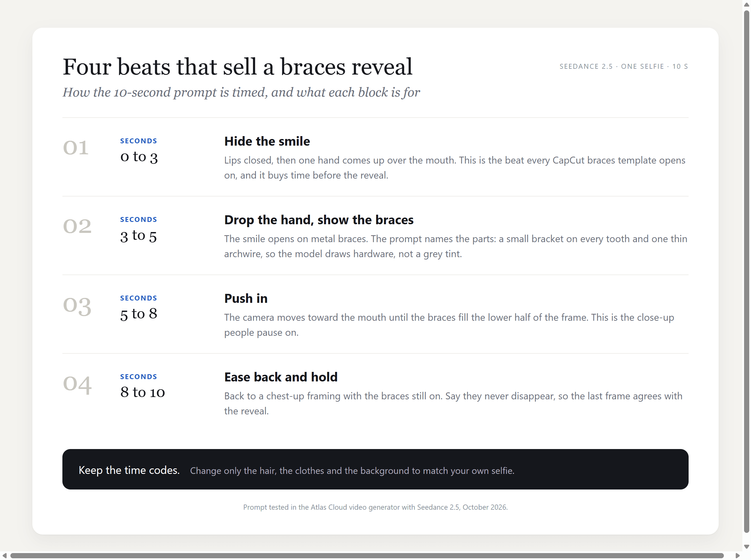Click the 'Change only the hair, the clothes' banner text

coord(352,471)
